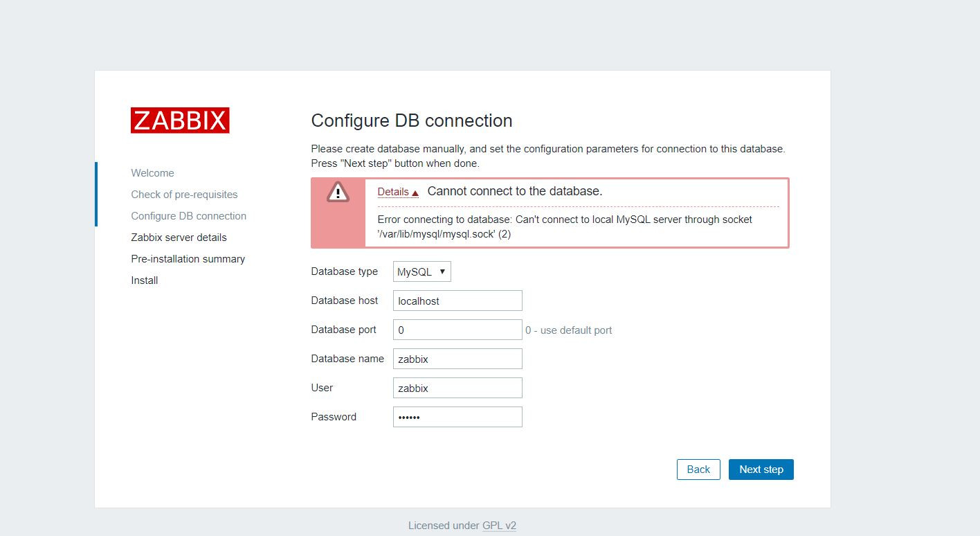Click the 'Database type' label
This screenshot has height=536, width=980.
(x=344, y=271)
